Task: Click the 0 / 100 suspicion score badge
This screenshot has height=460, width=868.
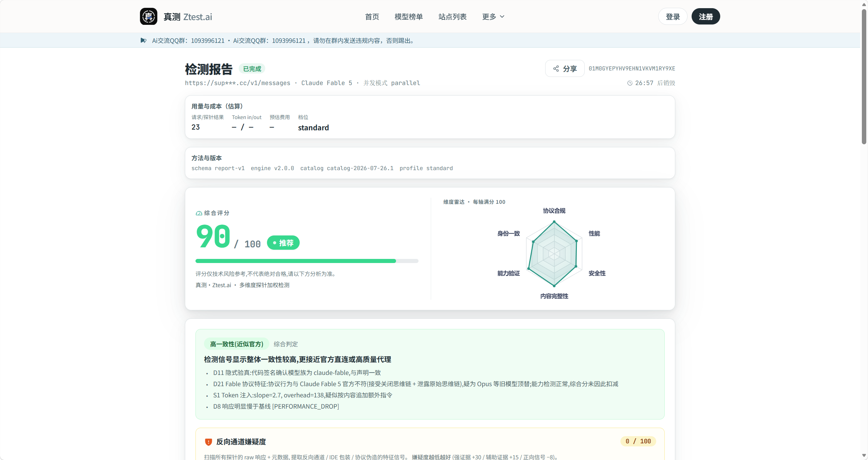Action: click(x=638, y=441)
